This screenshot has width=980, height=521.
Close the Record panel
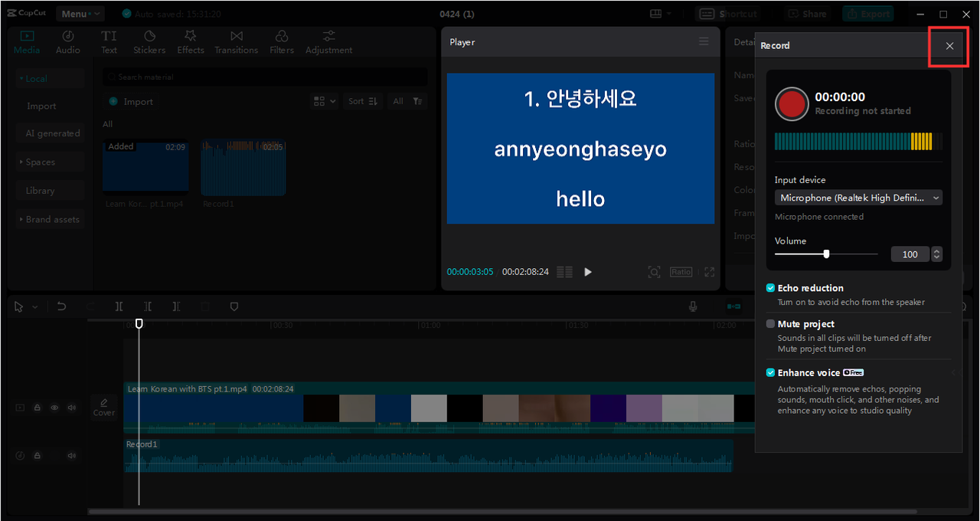tap(949, 46)
